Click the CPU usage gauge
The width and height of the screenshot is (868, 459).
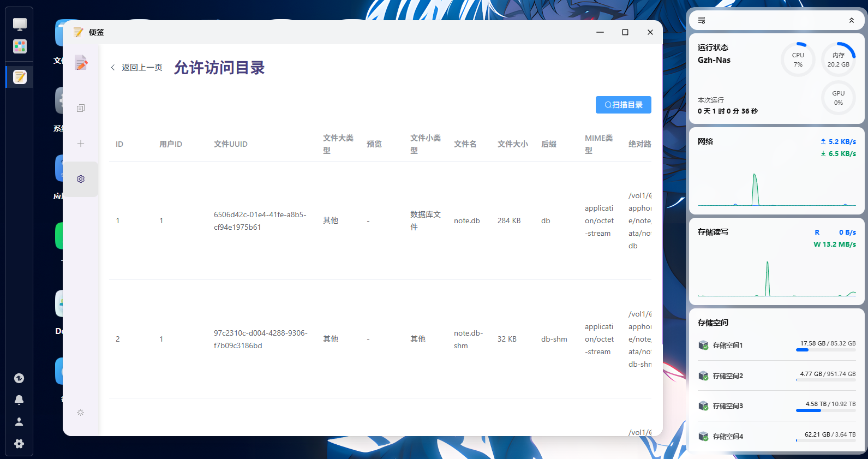click(x=798, y=59)
